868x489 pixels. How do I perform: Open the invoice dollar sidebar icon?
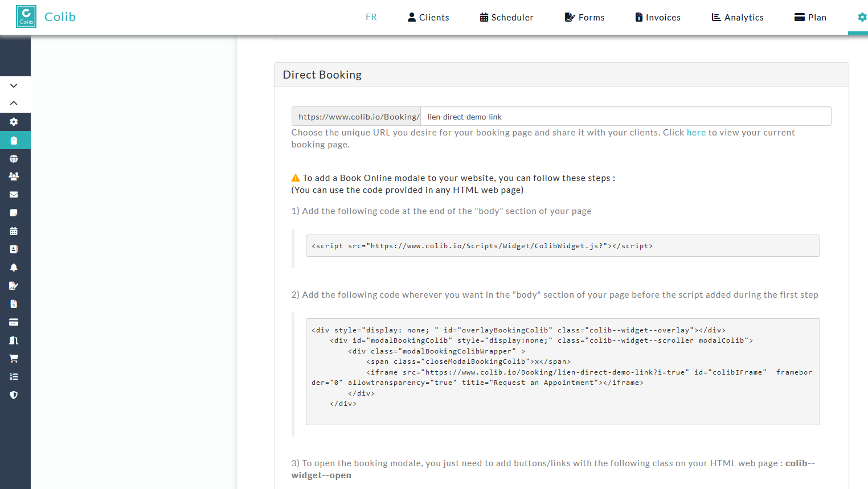pyautogui.click(x=14, y=304)
